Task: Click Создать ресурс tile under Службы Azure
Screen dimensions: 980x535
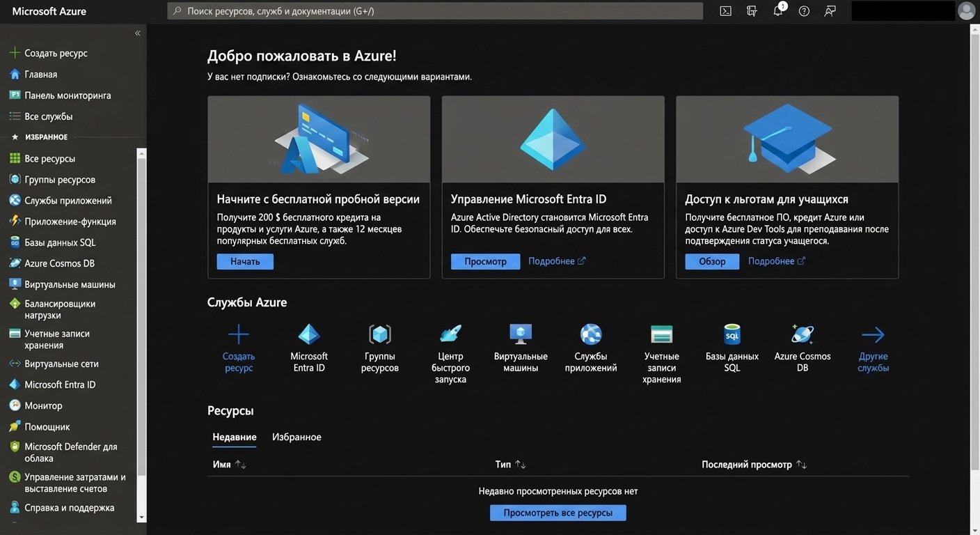Action: pos(239,348)
